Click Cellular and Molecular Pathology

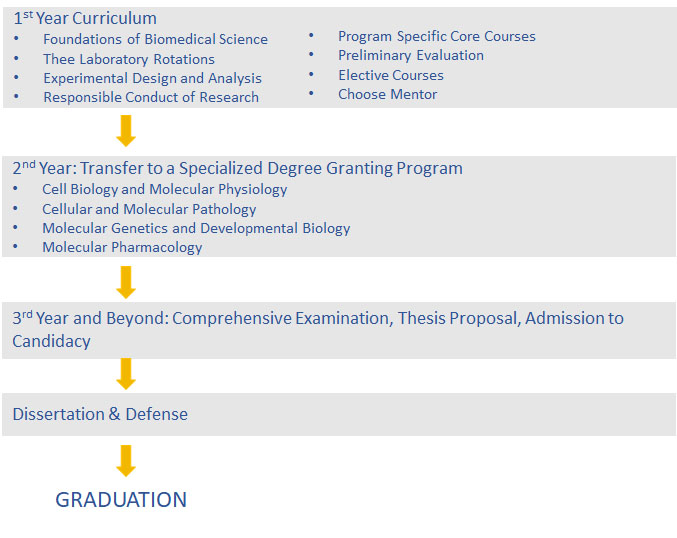(149, 209)
